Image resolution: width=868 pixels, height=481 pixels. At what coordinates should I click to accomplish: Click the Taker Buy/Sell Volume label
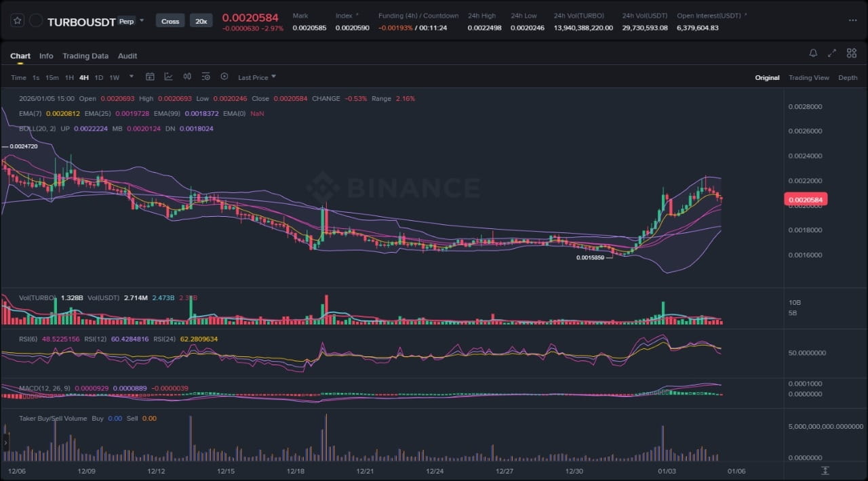(53, 419)
